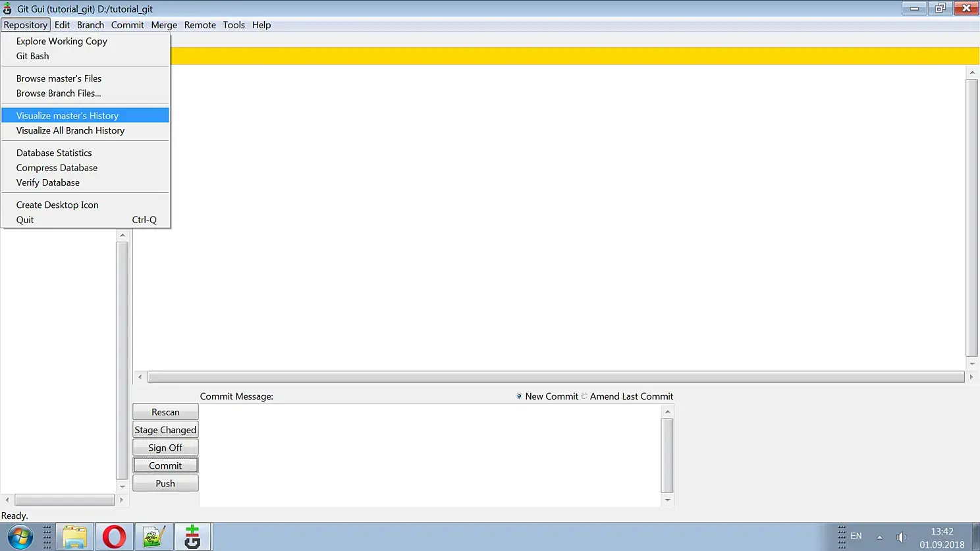Image resolution: width=980 pixels, height=551 pixels.
Task: Click the Git Gui title bar icon
Action: tap(7, 9)
